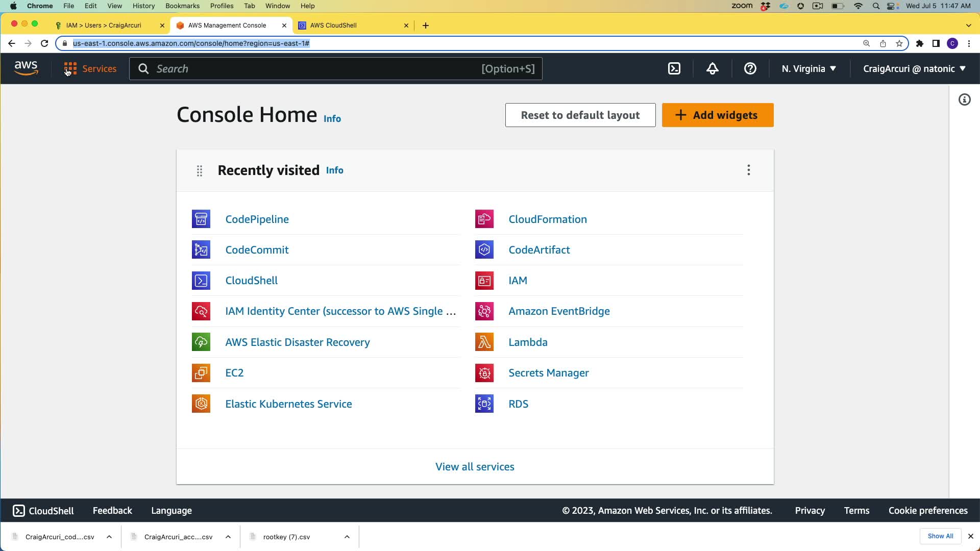This screenshot has height=551, width=980.
Task: Click Reset to default layout button
Action: 580,115
